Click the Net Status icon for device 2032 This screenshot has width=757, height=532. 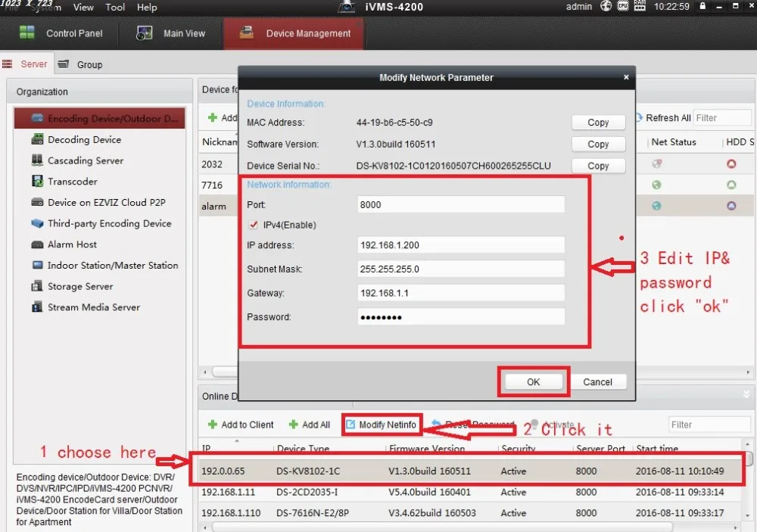tap(656, 164)
